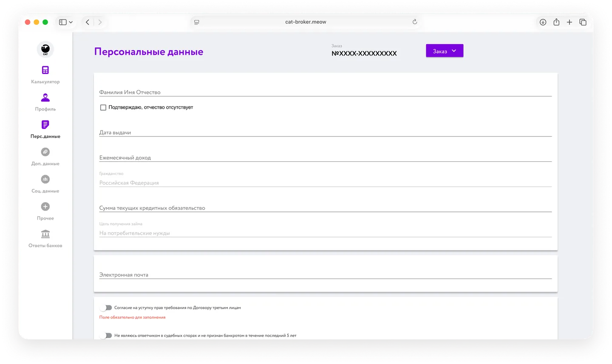Image resolution: width=612 pixels, height=364 pixels.
Task: Enable the 'Согласие на уступку прав' toggle
Action: click(x=106, y=308)
